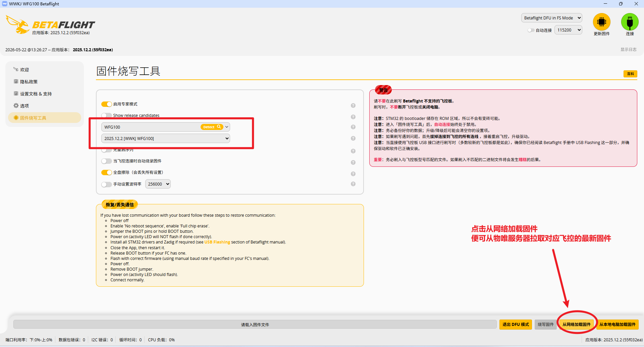Turn off the 全盘擦除 switch

coord(107,172)
